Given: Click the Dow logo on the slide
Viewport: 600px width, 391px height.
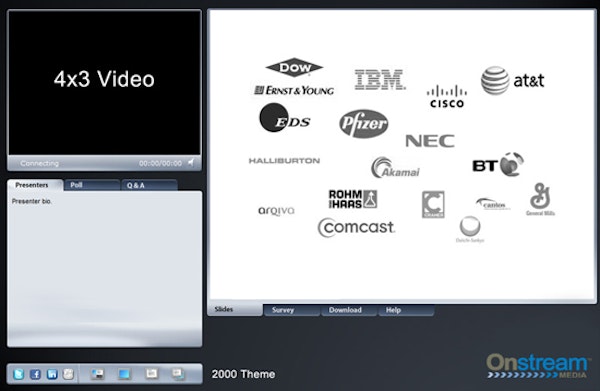Looking at the screenshot, I should click(294, 68).
